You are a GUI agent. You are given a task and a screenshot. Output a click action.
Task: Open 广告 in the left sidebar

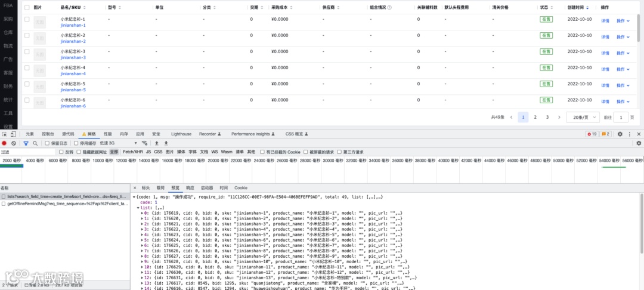(x=8, y=59)
